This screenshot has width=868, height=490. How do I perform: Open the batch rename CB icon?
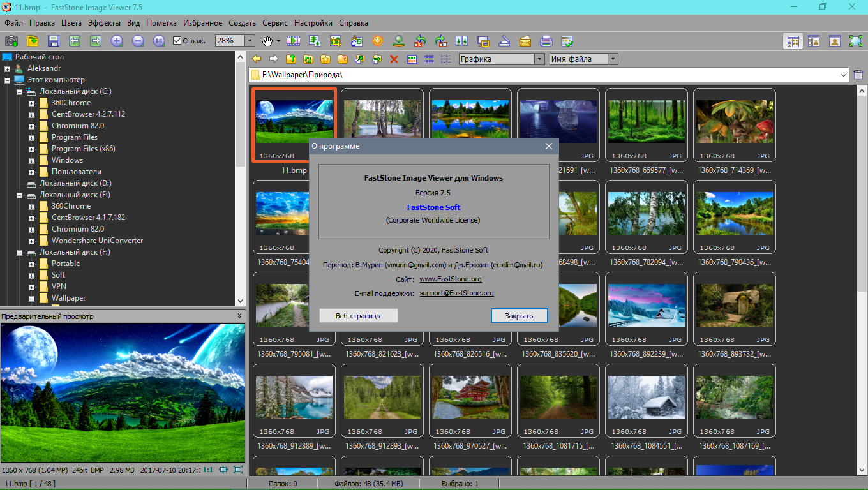(357, 41)
